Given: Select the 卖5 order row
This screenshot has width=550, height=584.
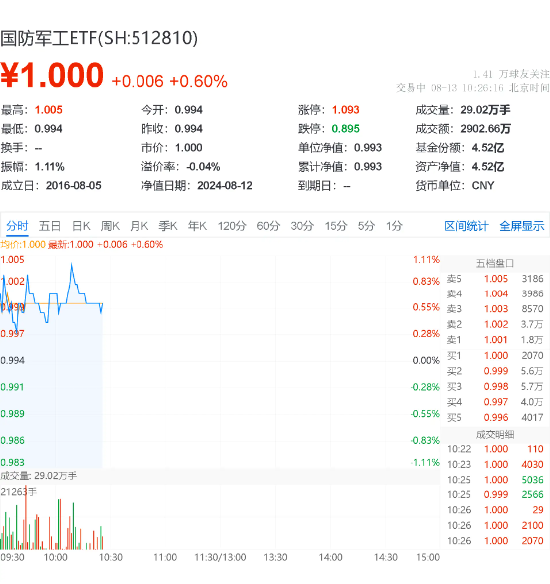Looking at the screenshot, I should pyautogui.click(x=495, y=279).
